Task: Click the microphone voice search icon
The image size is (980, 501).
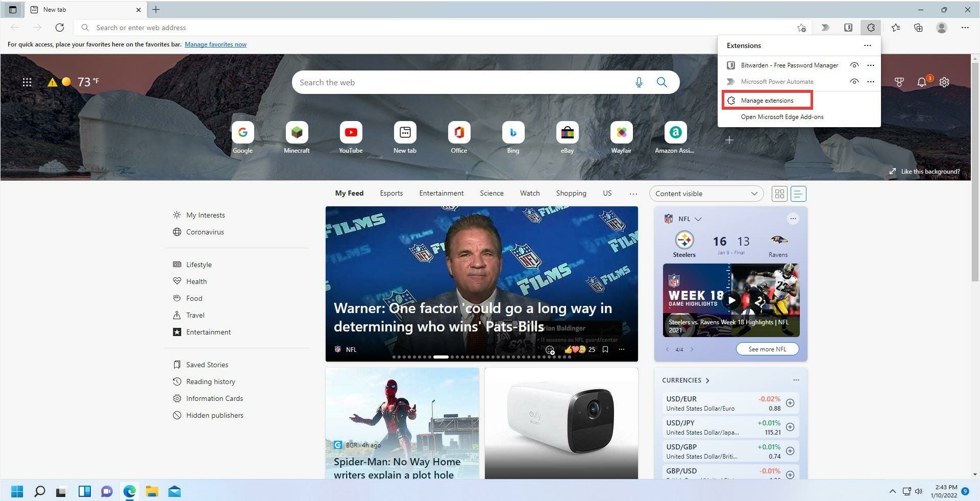Action: (639, 82)
